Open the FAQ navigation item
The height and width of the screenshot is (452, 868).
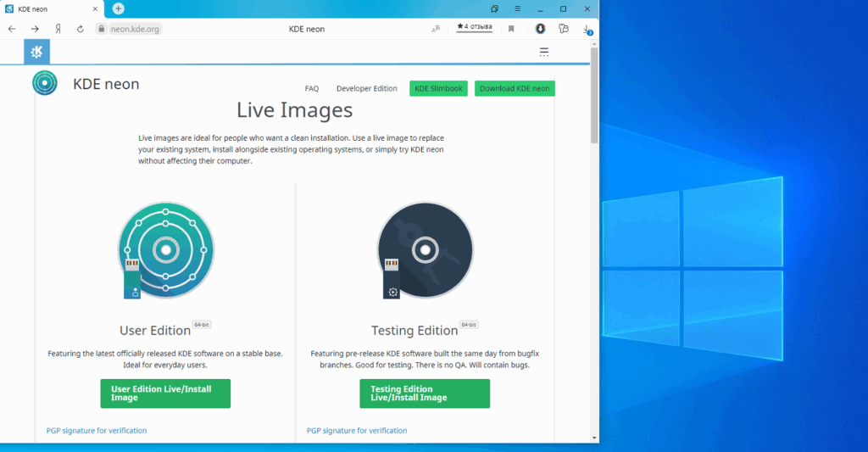pos(312,89)
